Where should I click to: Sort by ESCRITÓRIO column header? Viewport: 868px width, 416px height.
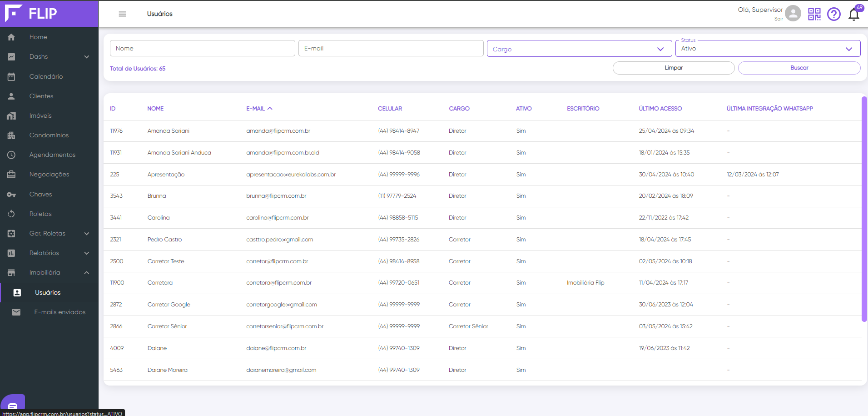[583, 109]
